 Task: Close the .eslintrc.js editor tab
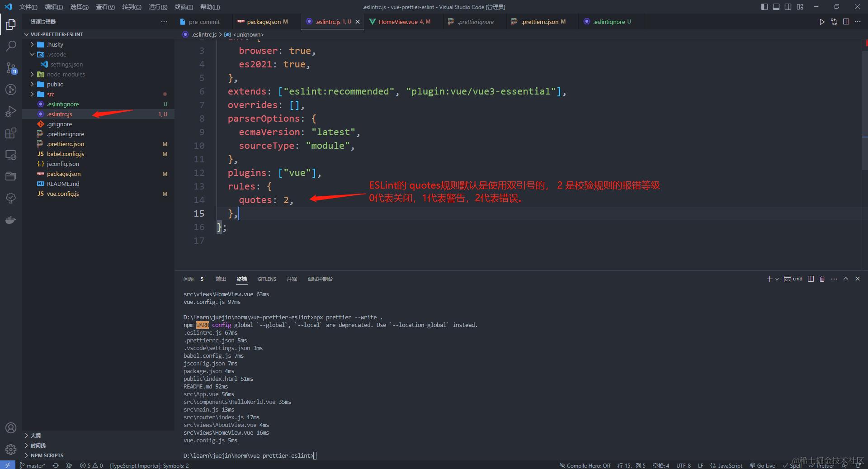coord(358,22)
